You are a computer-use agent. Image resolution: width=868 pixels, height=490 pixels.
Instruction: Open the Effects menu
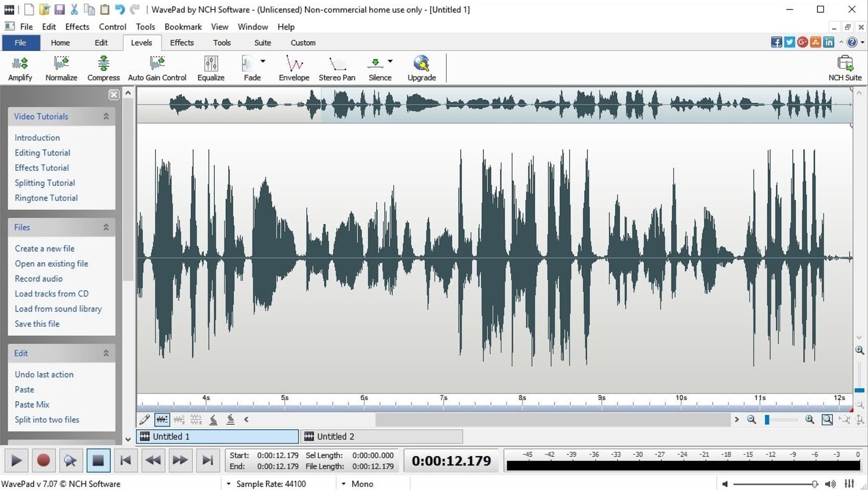pyautogui.click(x=77, y=26)
